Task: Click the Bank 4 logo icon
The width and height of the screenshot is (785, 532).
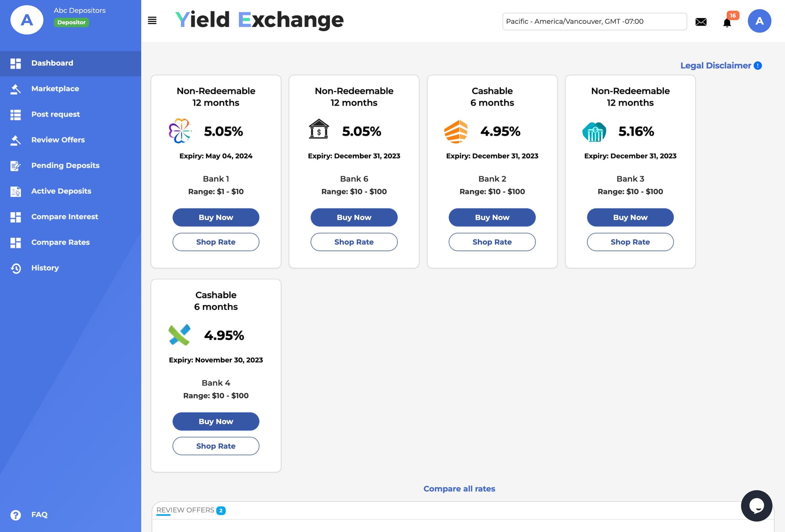Action: pyautogui.click(x=179, y=335)
